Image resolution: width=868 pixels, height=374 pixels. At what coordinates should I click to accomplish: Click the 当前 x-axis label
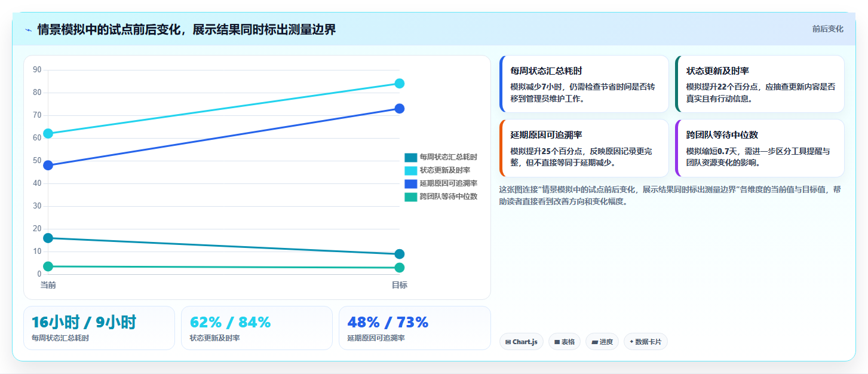pyautogui.click(x=48, y=285)
